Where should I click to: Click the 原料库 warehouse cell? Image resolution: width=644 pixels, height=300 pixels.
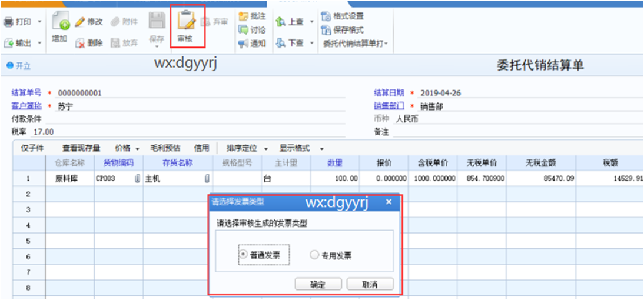click(x=70, y=179)
